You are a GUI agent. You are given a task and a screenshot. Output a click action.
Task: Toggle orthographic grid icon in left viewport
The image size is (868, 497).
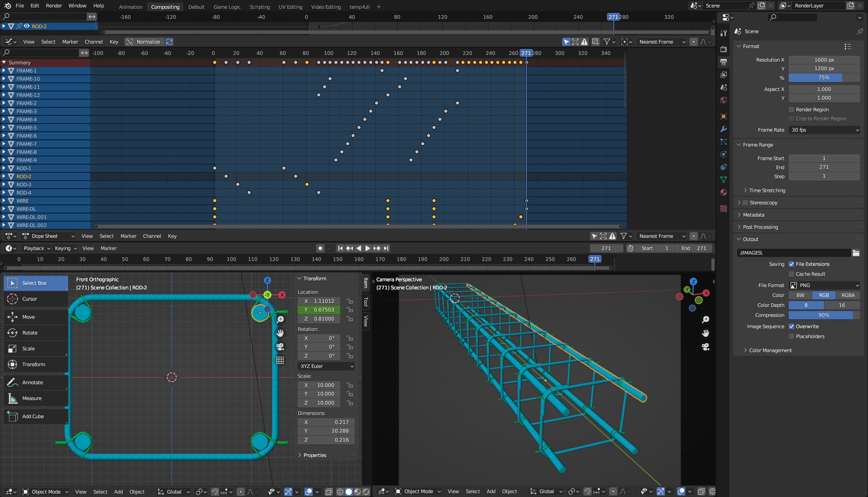(x=280, y=360)
